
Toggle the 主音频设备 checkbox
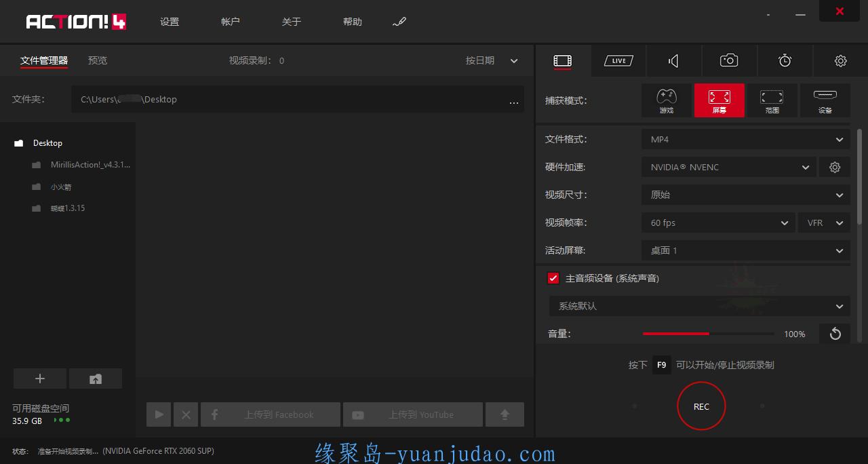(x=553, y=278)
